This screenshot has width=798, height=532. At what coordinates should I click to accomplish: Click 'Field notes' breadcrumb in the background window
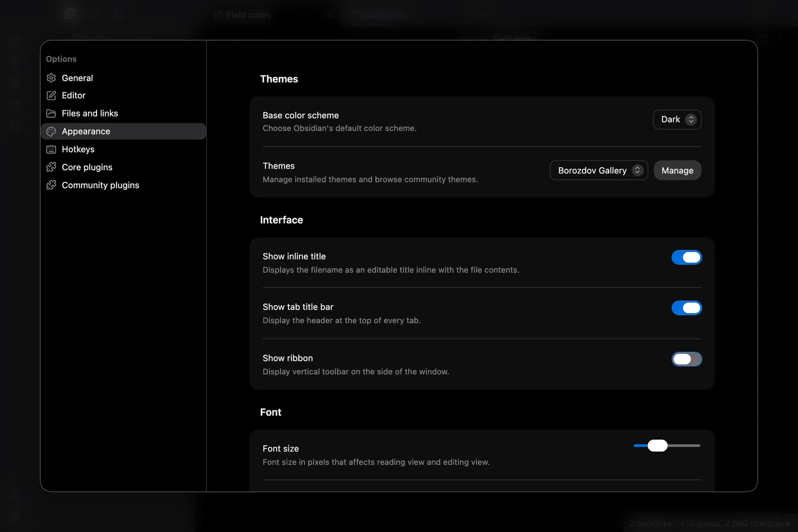[x=514, y=38]
